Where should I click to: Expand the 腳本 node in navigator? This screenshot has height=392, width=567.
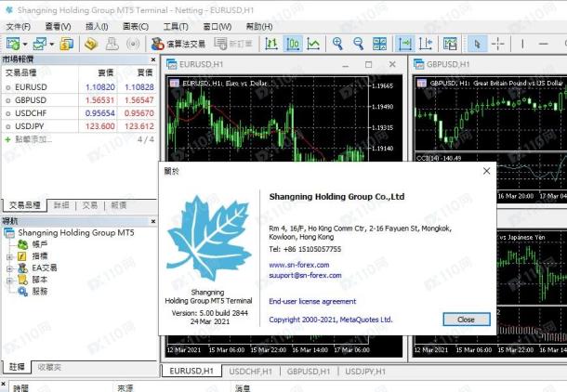(10, 280)
